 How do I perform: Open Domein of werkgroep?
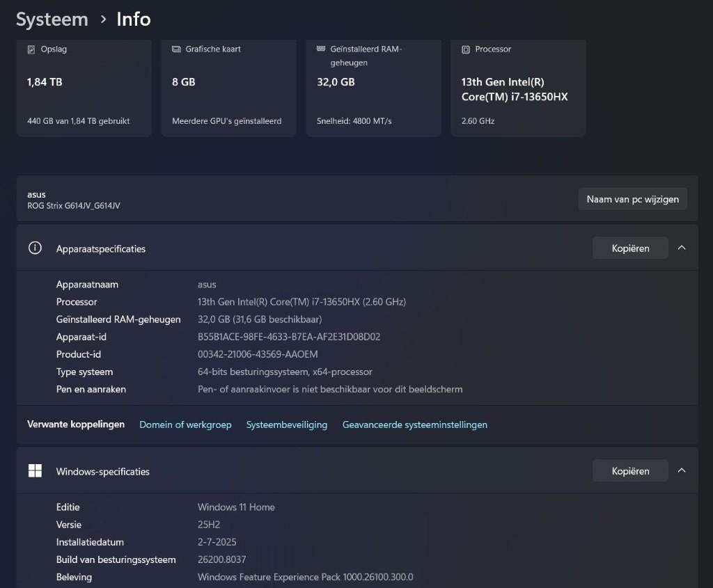click(185, 424)
